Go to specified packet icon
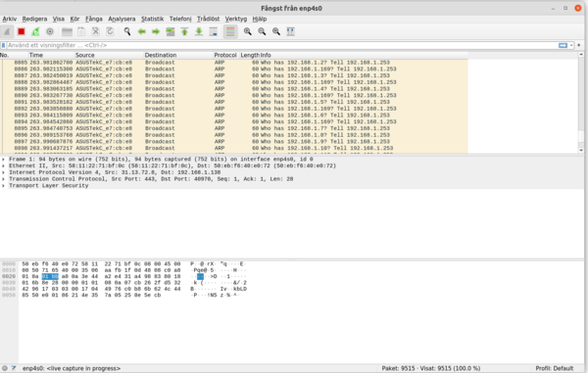Viewport: 588px width, 373px height. pos(171,32)
